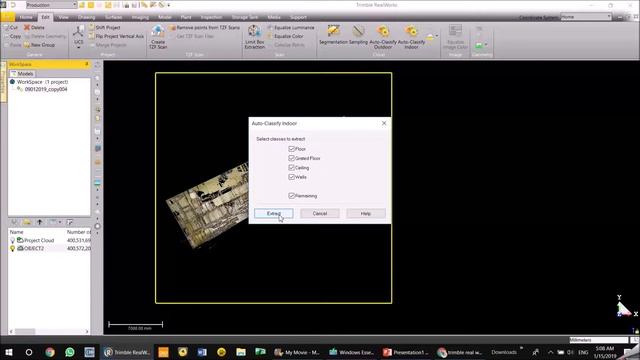Screen dimensions: 640x360
Task: Click Remove points from TZF Scans
Action: point(204,27)
